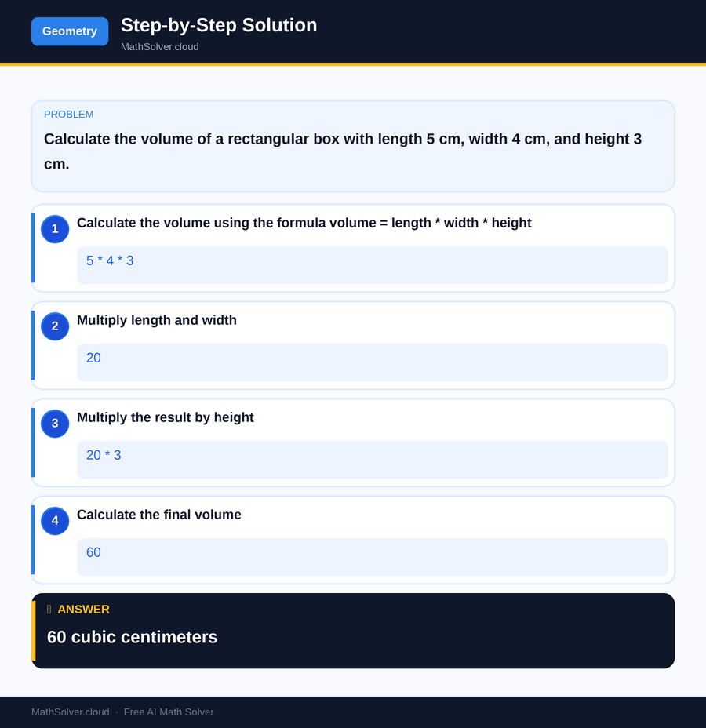Click the volume formula step title
The image size is (706, 728).
304,223
